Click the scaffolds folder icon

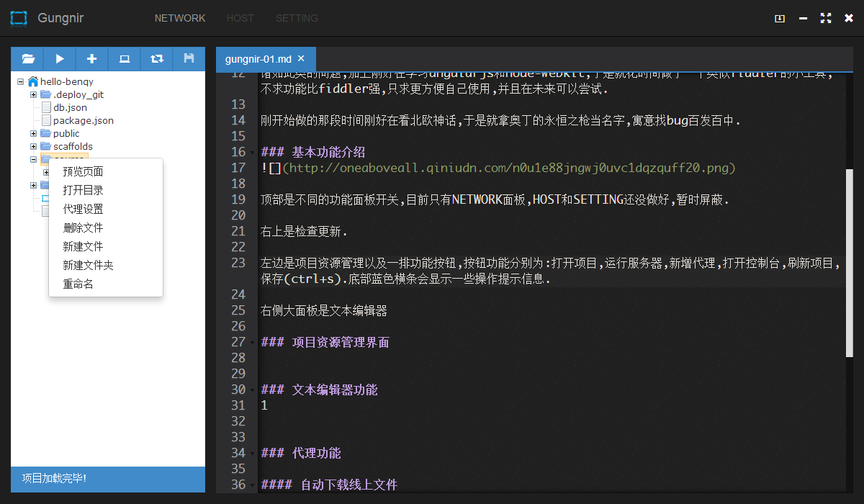click(46, 146)
